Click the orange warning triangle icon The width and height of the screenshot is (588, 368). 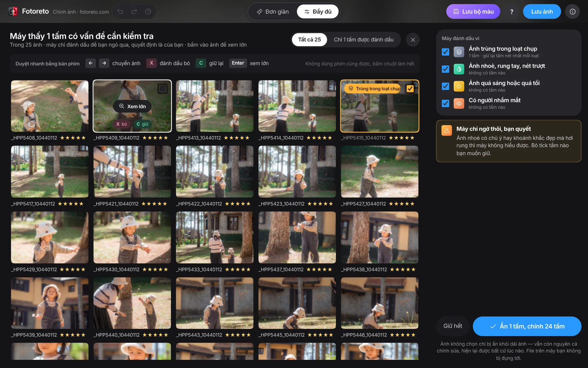tap(447, 130)
